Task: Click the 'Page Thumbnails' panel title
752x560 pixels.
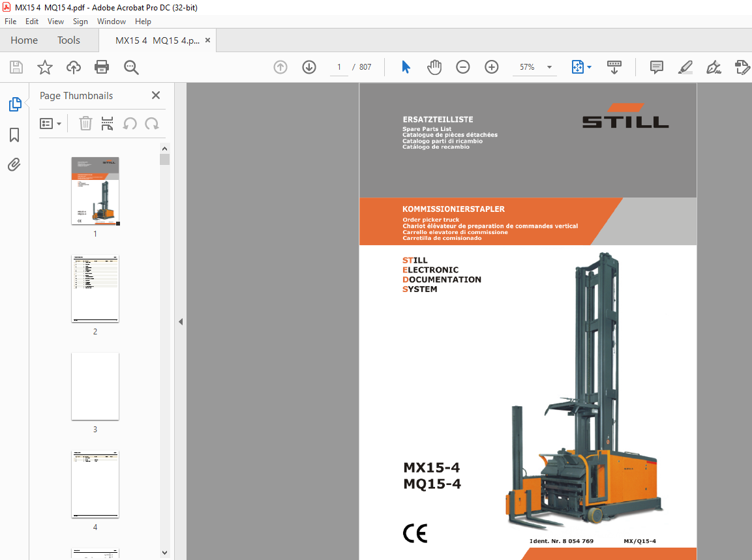Action: (x=76, y=96)
